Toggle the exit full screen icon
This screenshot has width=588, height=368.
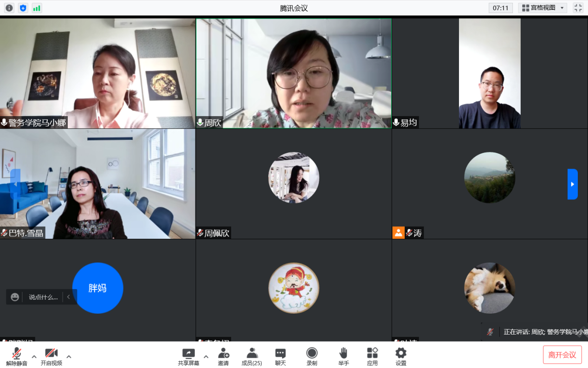click(578, 8)
